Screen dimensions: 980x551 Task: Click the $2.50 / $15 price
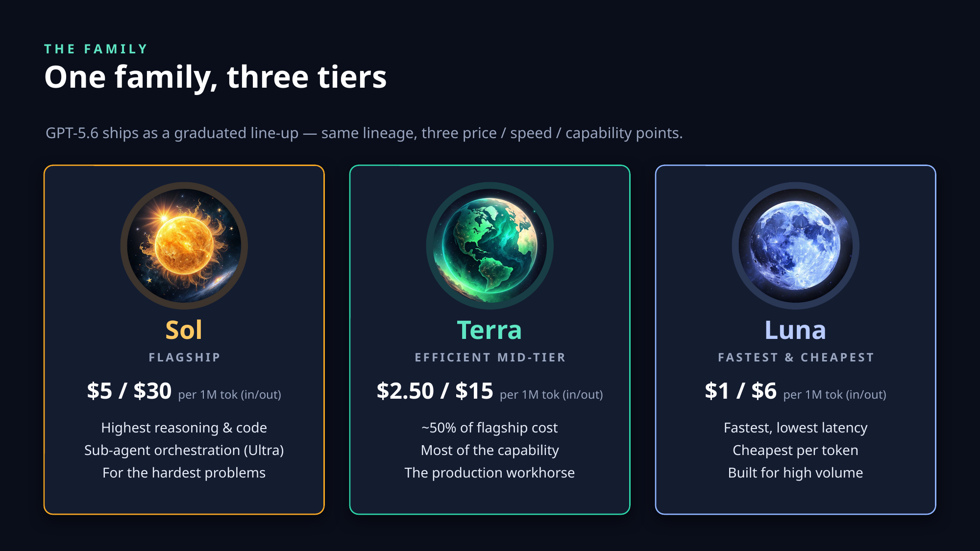(x=435, y=391)
